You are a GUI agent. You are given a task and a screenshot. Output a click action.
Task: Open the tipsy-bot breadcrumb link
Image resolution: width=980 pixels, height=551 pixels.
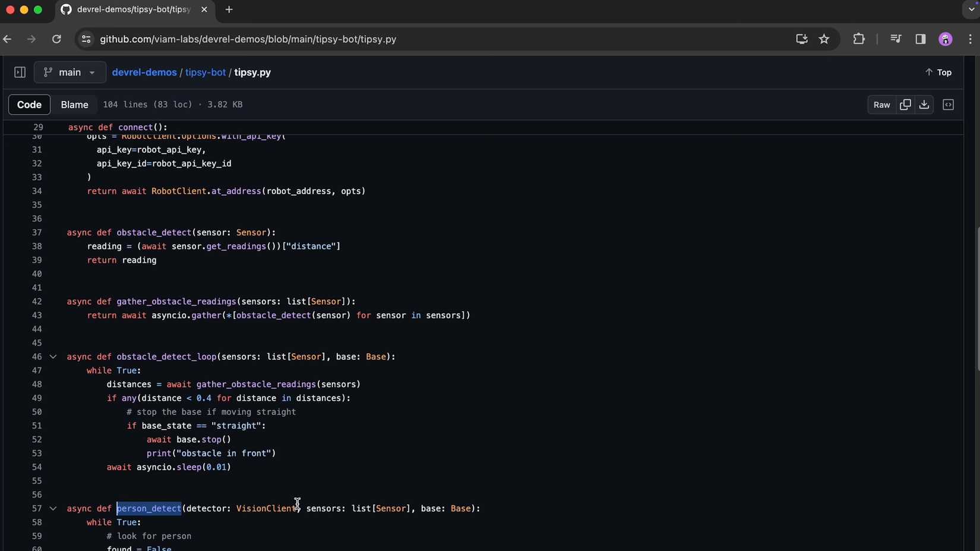[206, 72]
